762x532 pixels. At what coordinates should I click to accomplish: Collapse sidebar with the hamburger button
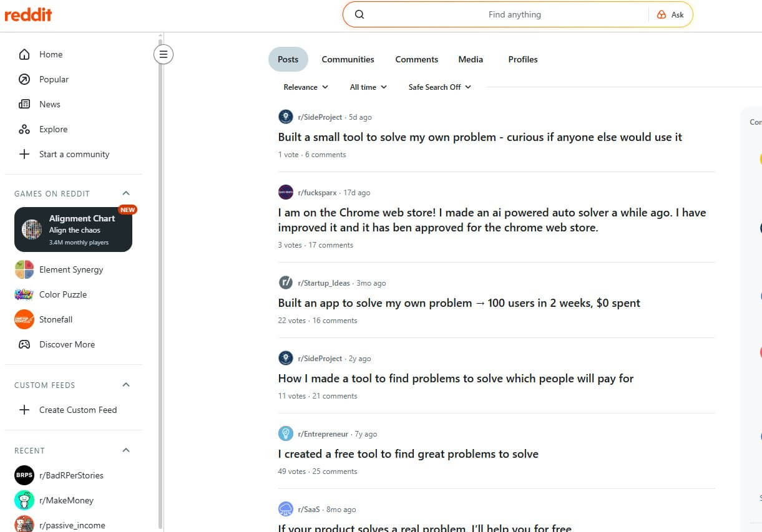(164, 54)
